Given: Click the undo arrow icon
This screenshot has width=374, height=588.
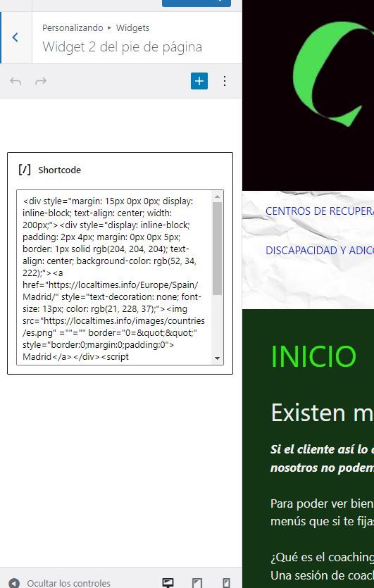Looking at the screenshot, I should 15,81.
